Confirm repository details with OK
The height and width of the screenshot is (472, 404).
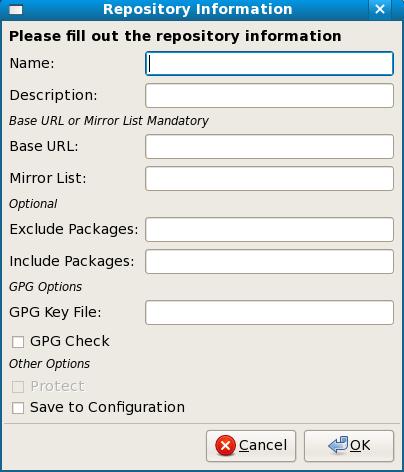point(349,446)
